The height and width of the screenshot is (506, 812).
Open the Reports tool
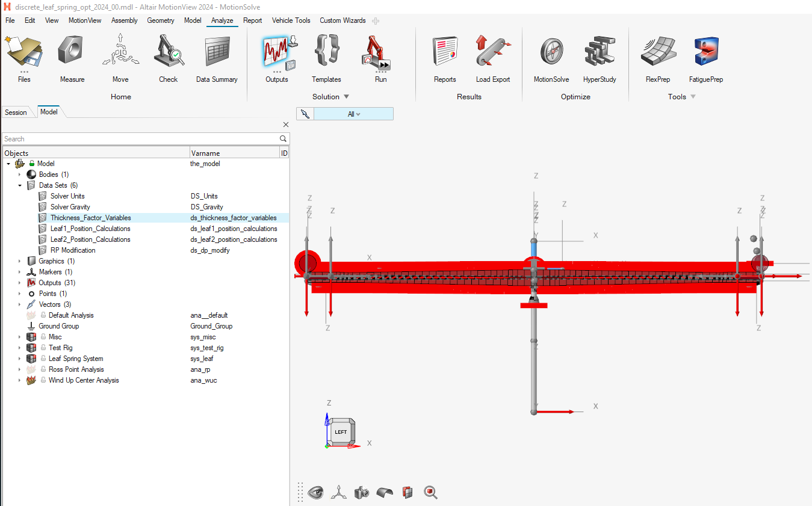point(445,58)
